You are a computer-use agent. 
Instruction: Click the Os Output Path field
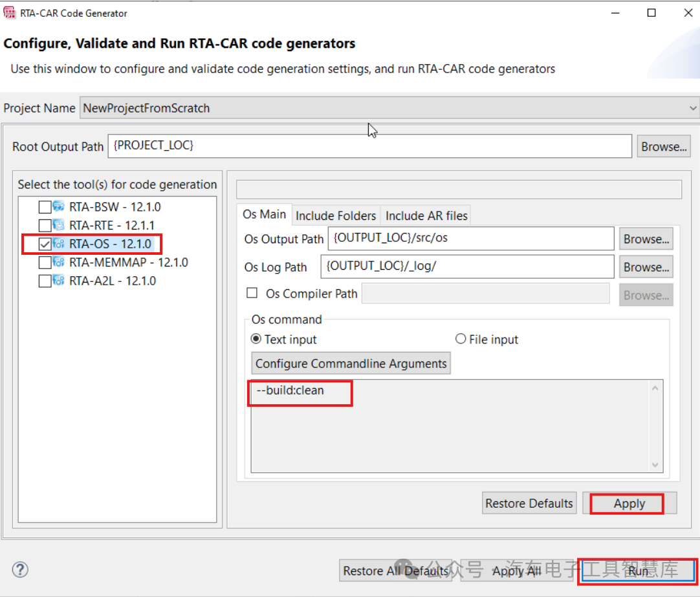471,238
